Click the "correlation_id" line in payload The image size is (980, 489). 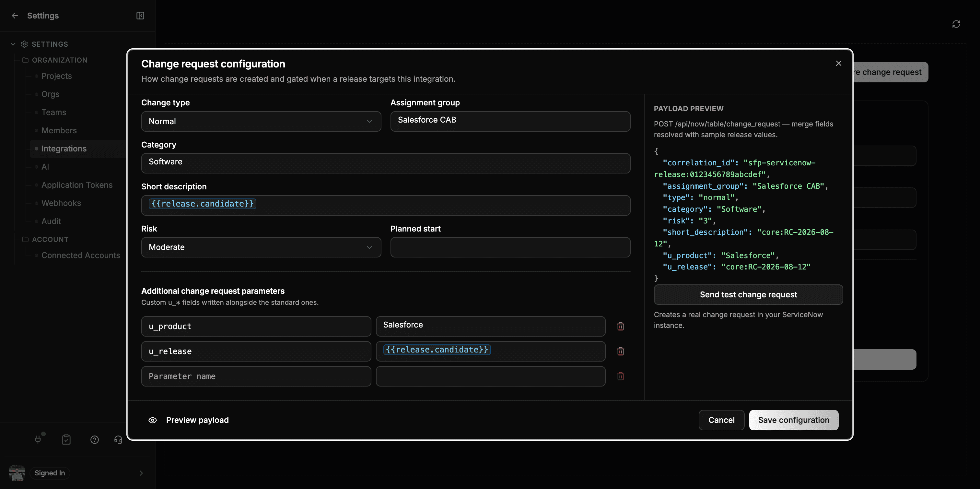click(739, 163)
